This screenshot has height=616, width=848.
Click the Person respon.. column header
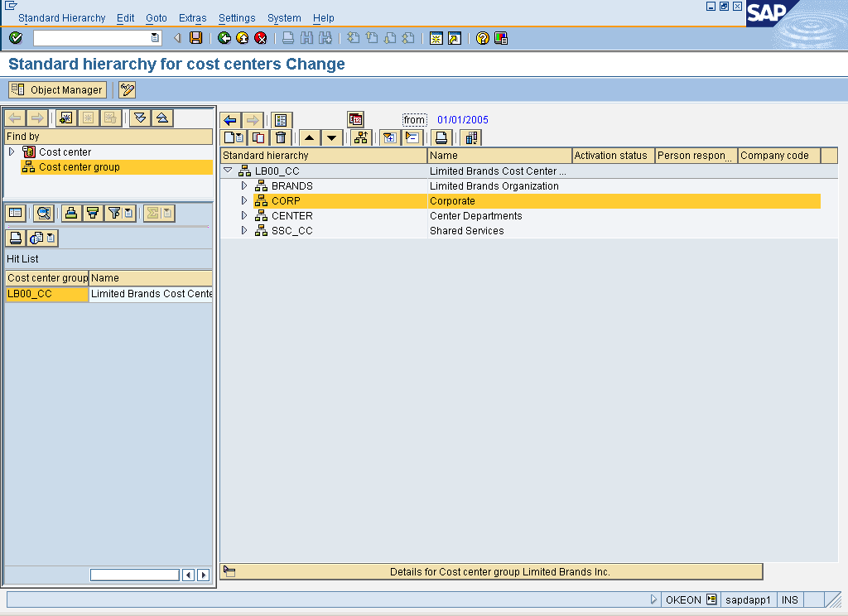(x=696, y=156)
